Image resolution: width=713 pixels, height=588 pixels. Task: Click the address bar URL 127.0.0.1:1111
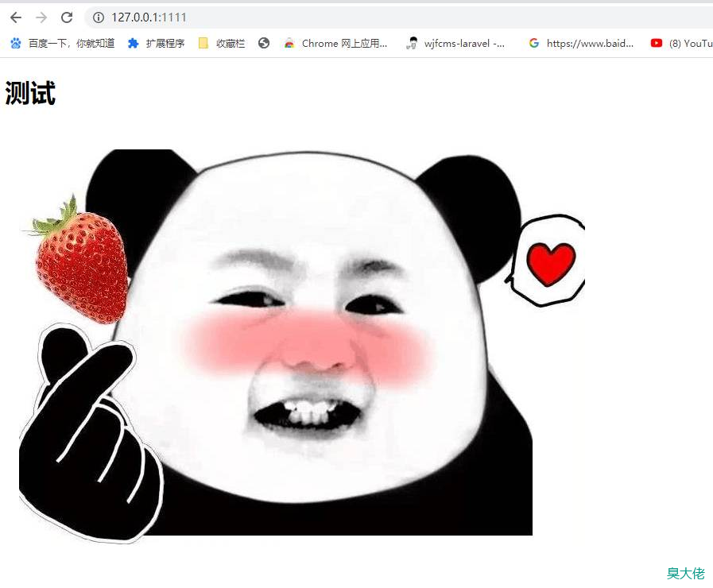(149, 17)
